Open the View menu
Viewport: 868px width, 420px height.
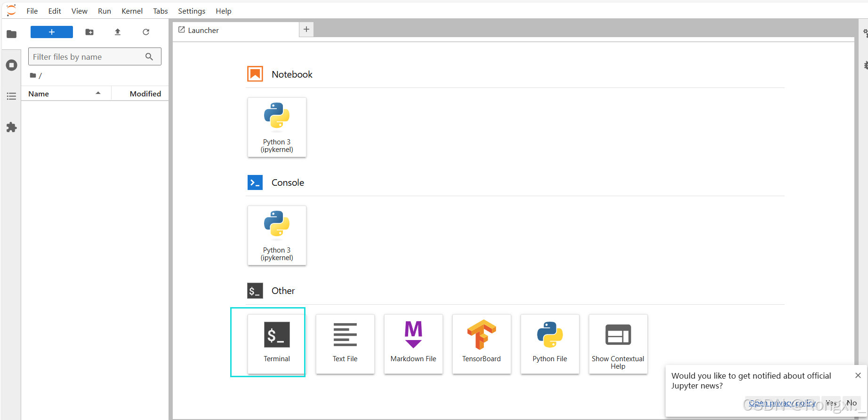click(x=79, y=11)
